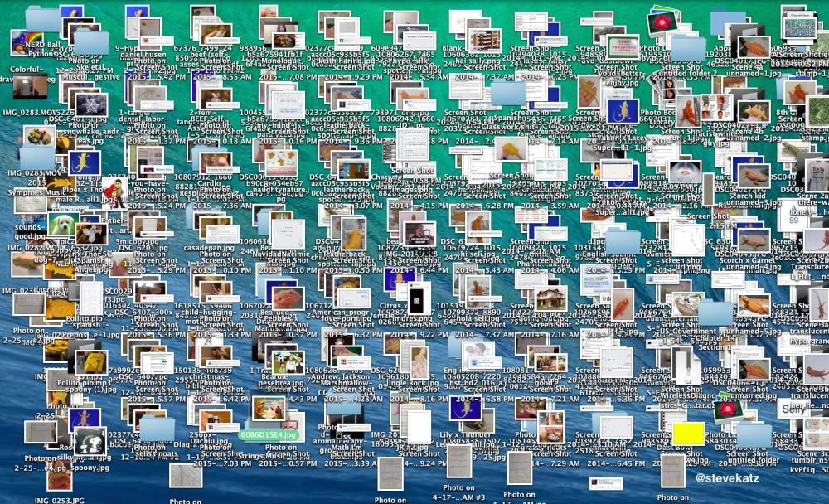829x504 pixels.
Task: Select the food plate photo thumbnail
Action: [39, 137]
